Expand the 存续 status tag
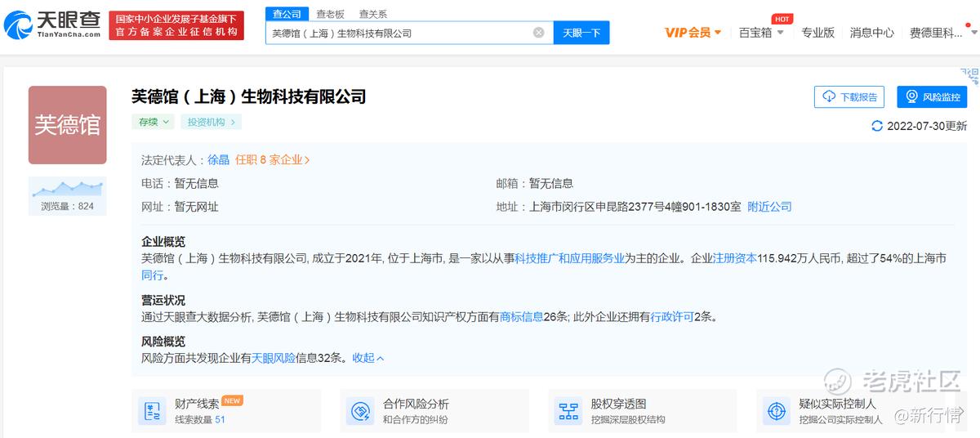 point(154,122)
